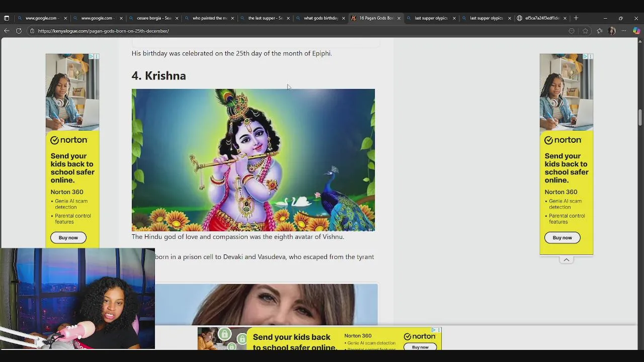Click Buy now in left Norton ad
644x362 pixels.
(68, 237)
